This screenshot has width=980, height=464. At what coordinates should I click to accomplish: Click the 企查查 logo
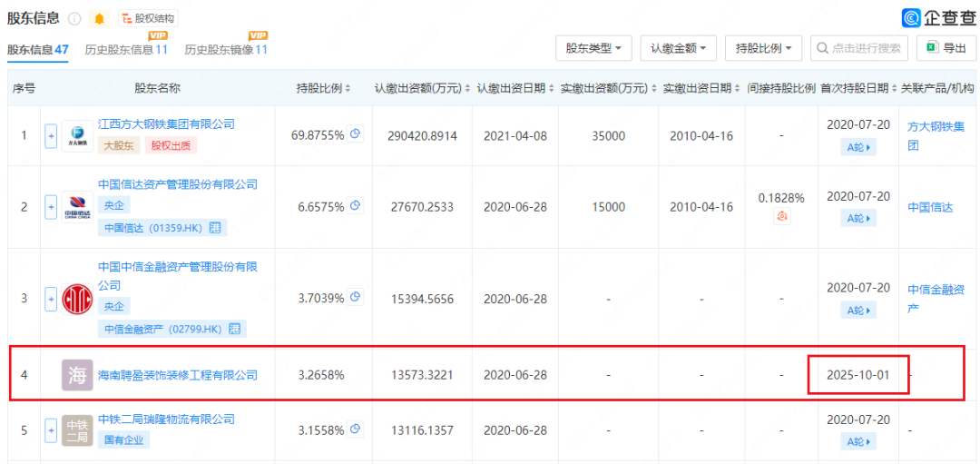coord(939,18)
